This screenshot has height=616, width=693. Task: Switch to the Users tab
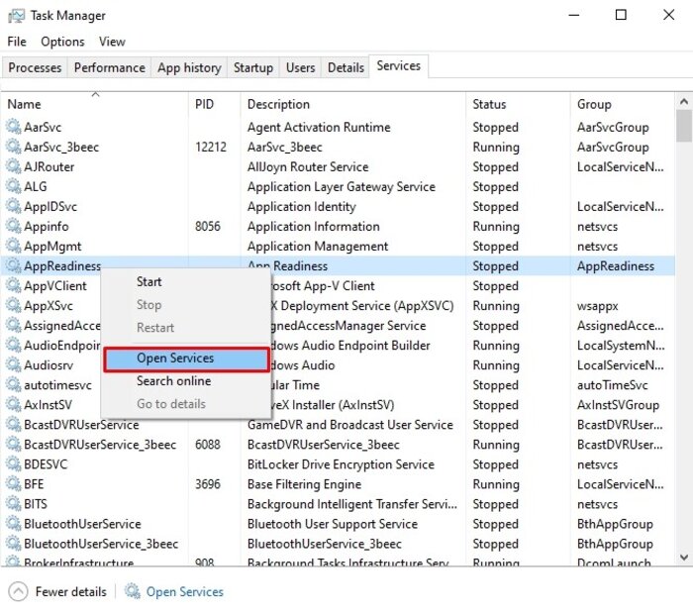pos(301,67)
